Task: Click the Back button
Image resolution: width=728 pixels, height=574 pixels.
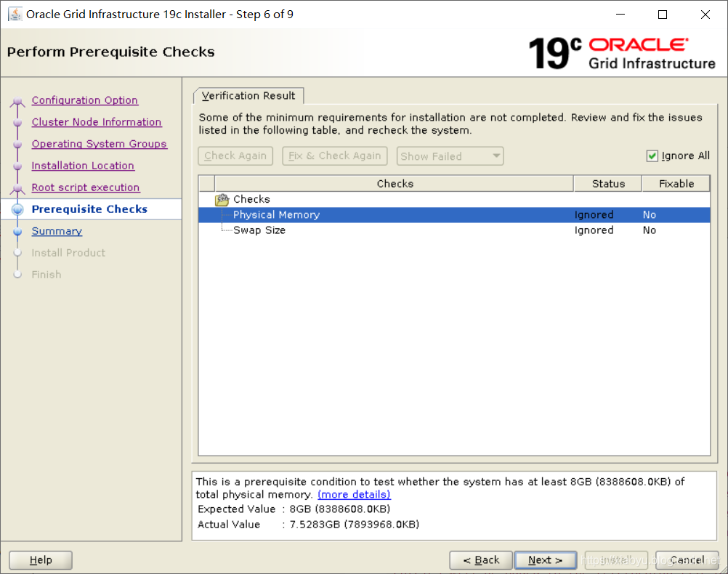Action: [x=481, y=560]
